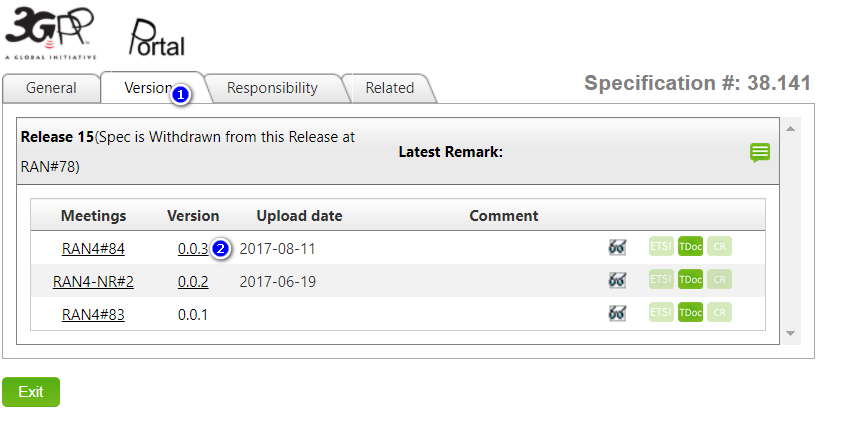Click the scrollbar down arrow
The height and width of the screenshot is (428, 844).
click(790, 333)
